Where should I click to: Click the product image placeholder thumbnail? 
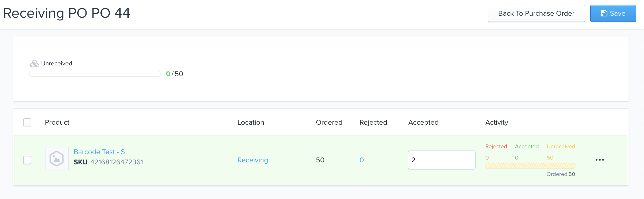[56, 158]
